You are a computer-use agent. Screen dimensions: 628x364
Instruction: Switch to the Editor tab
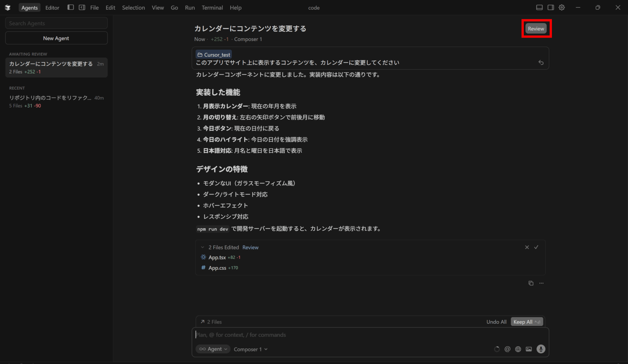point(52,8)
